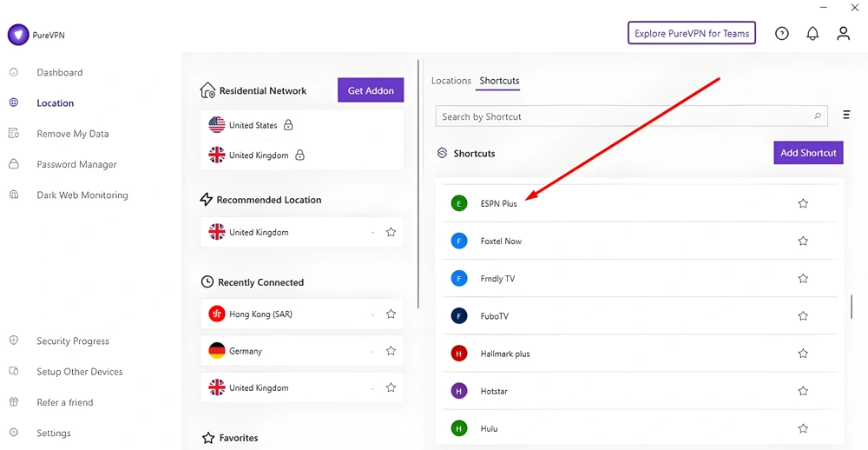868x450 pixels.
Task: Click the shortcuts list scrollbar thumb
Action: click(x=852, y=307)
